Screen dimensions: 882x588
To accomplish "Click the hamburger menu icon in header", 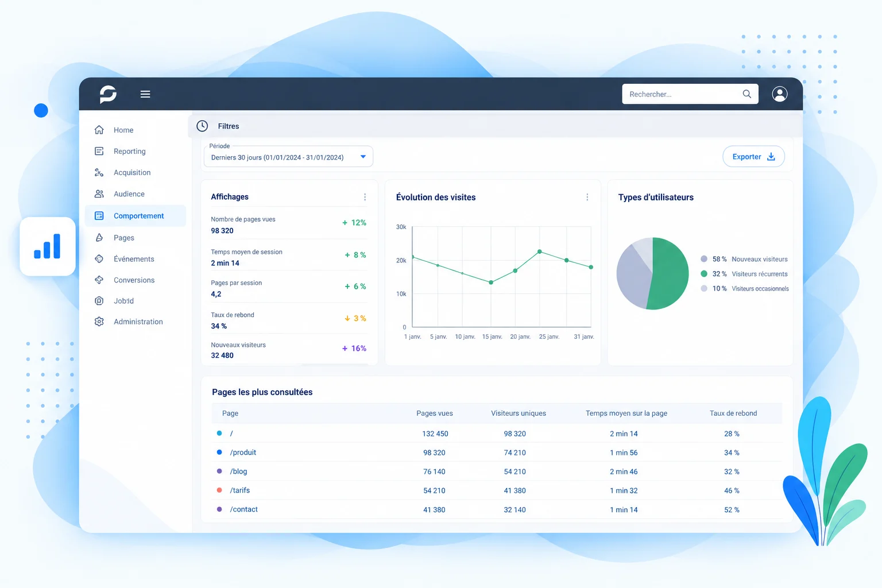I will click(145, 94).
